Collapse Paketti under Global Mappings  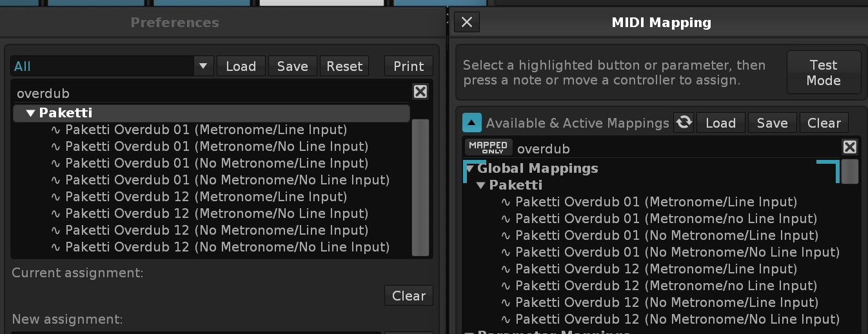click(481, 186)
